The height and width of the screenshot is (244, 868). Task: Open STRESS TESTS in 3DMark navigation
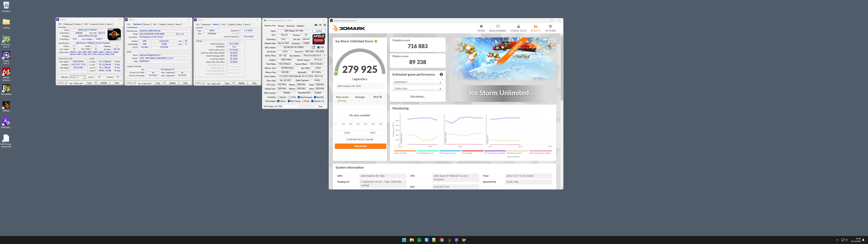point(518,28)
